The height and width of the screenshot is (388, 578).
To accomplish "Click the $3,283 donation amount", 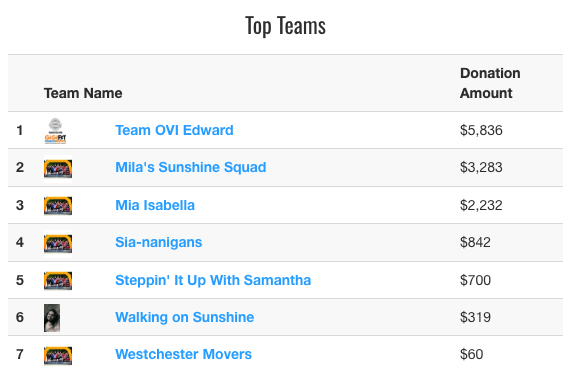I will point(481,167).
